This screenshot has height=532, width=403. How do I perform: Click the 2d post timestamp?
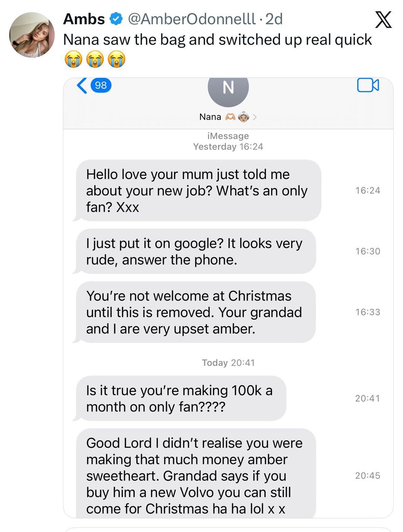pos(274,19)
